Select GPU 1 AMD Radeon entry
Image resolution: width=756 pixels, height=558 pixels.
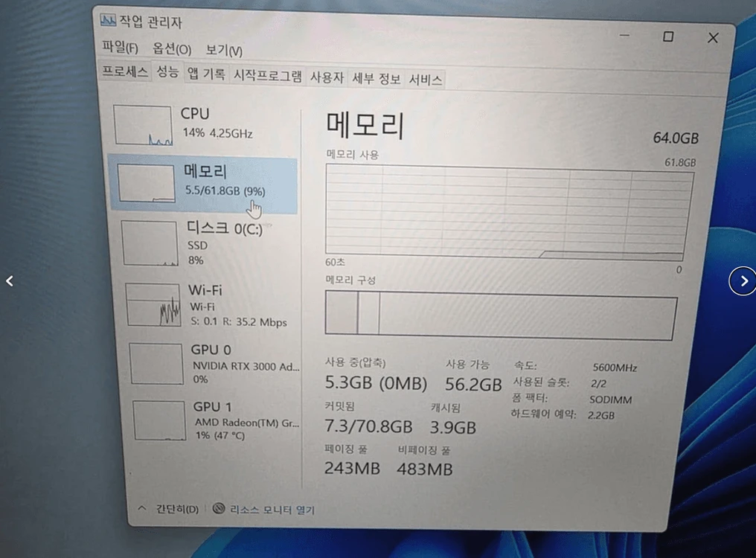216,420
